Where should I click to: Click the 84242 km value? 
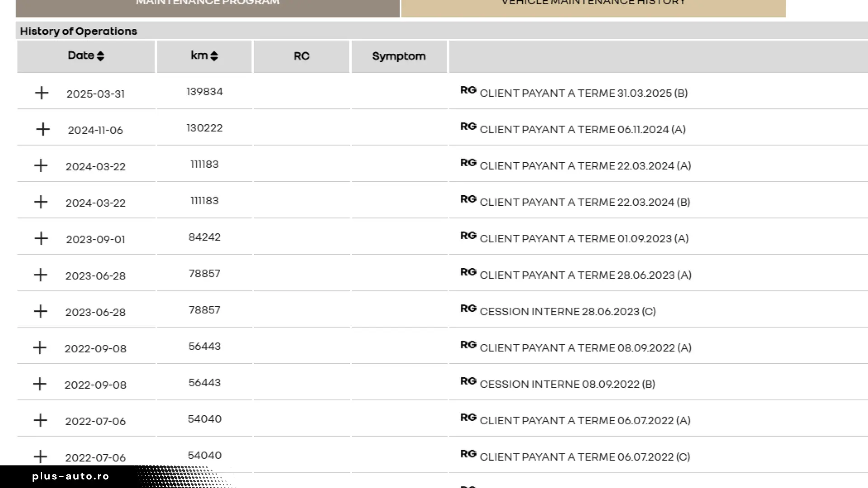pyautogui.click(x=205, y=237)
